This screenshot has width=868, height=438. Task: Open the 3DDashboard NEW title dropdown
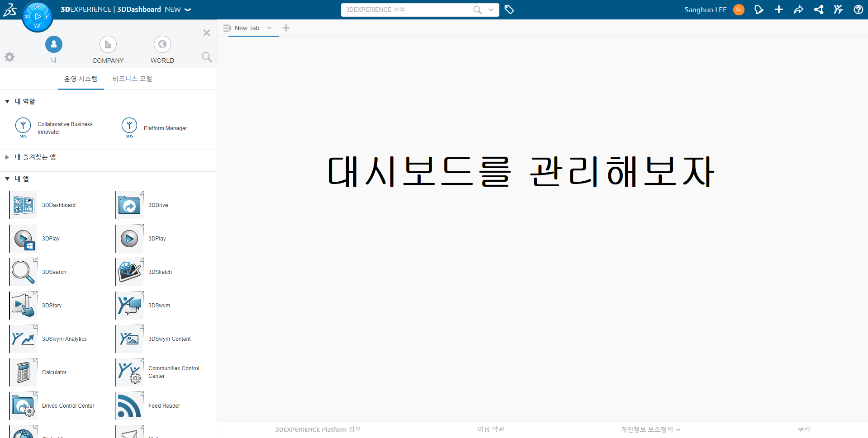click(x=188, y=9)
